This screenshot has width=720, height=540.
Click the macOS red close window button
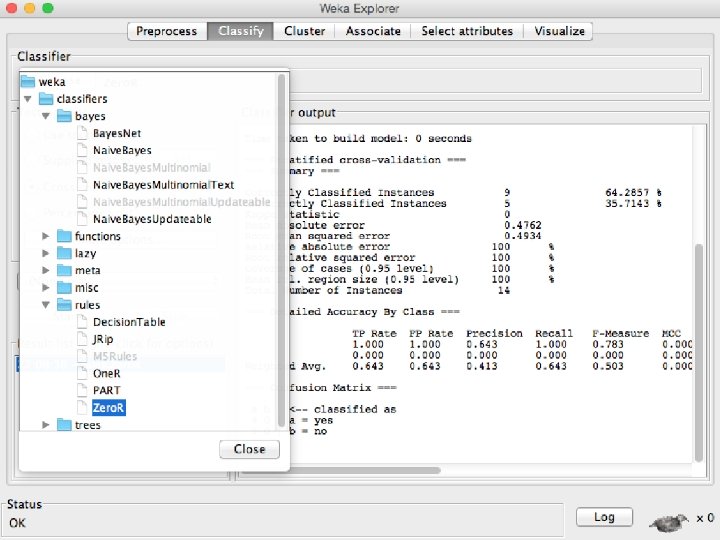(11, 8)
